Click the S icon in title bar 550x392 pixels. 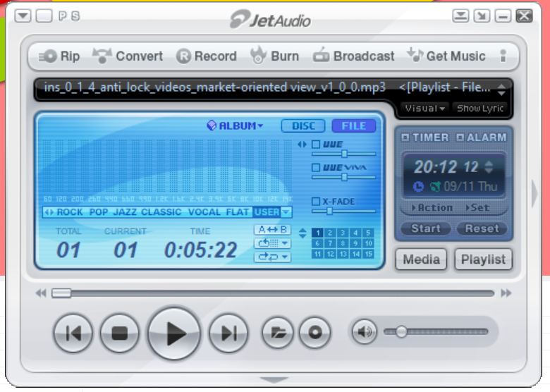[75, 16]
